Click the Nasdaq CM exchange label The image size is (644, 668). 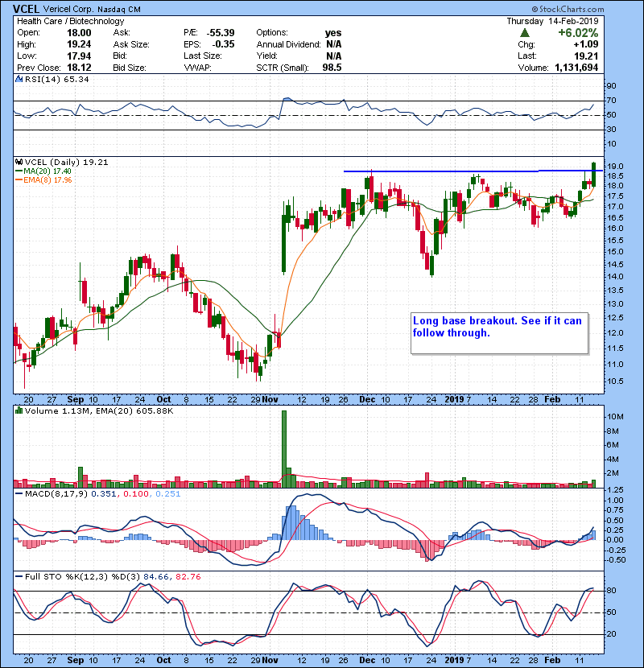tap(119, 9)
